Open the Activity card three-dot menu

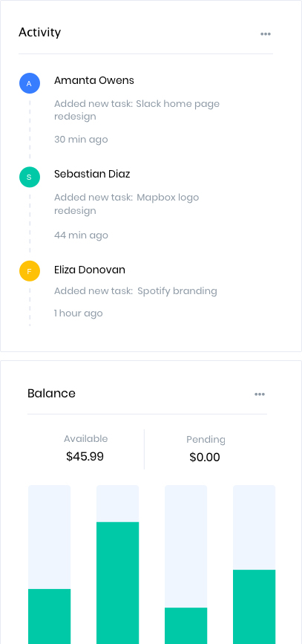[x=266, y=34]
